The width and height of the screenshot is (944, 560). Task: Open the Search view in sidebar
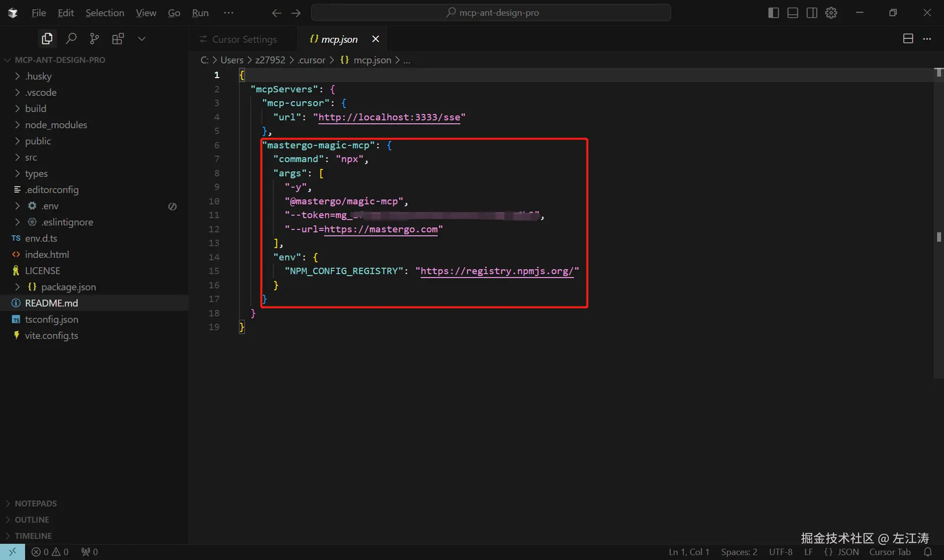[x=71, y=38]
